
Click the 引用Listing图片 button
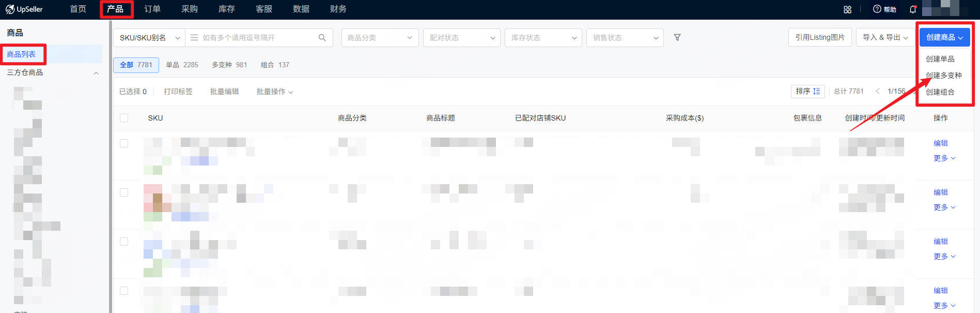820,37
